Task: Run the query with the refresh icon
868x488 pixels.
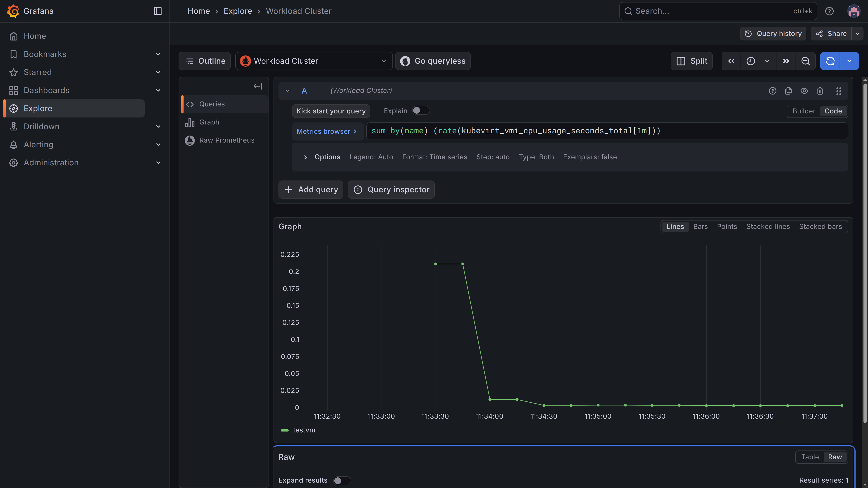Action: [830, 61]
